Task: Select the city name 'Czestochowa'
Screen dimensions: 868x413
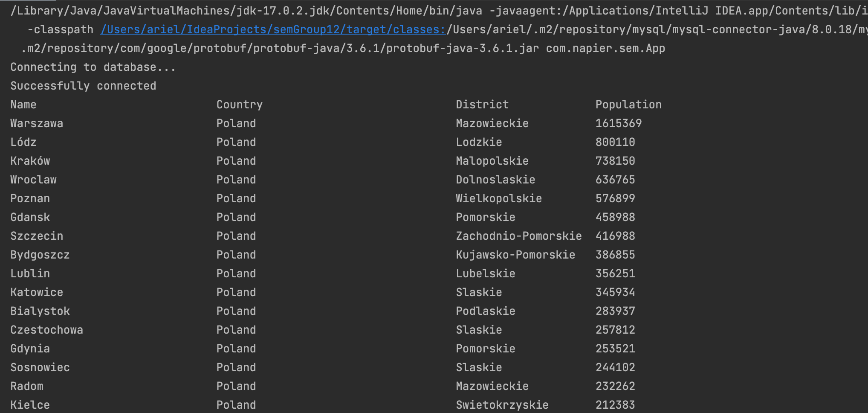Action: pos(47,330)
